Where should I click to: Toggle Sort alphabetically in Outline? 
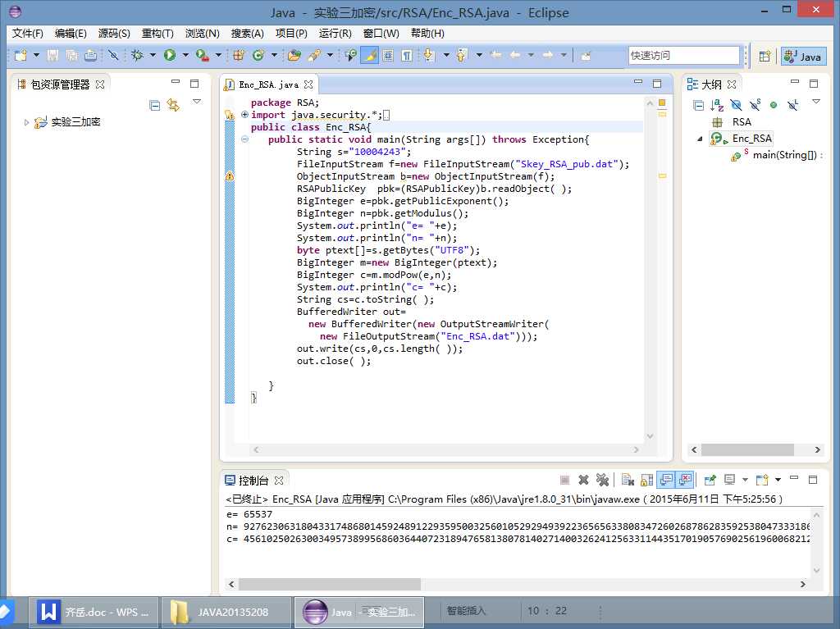(x=717, y=106)
